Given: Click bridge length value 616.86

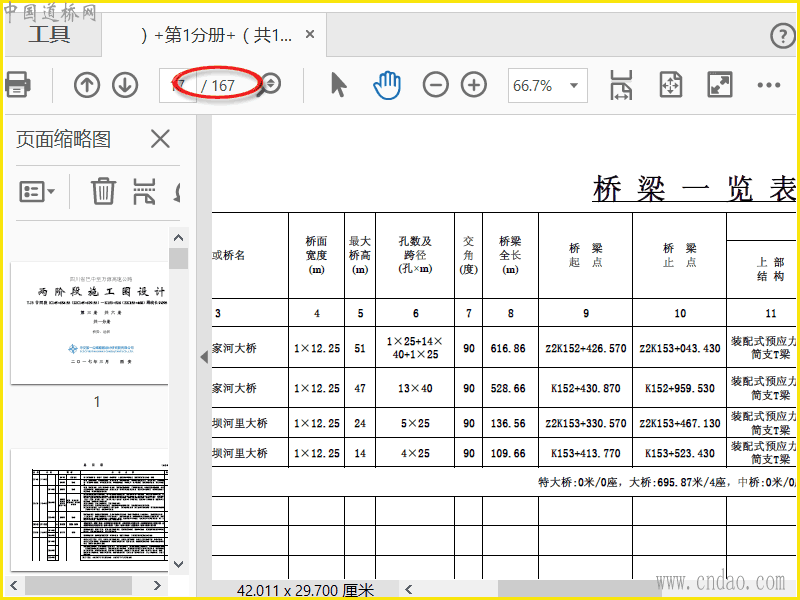Looking at the screenshot, I should pos(508,348).
